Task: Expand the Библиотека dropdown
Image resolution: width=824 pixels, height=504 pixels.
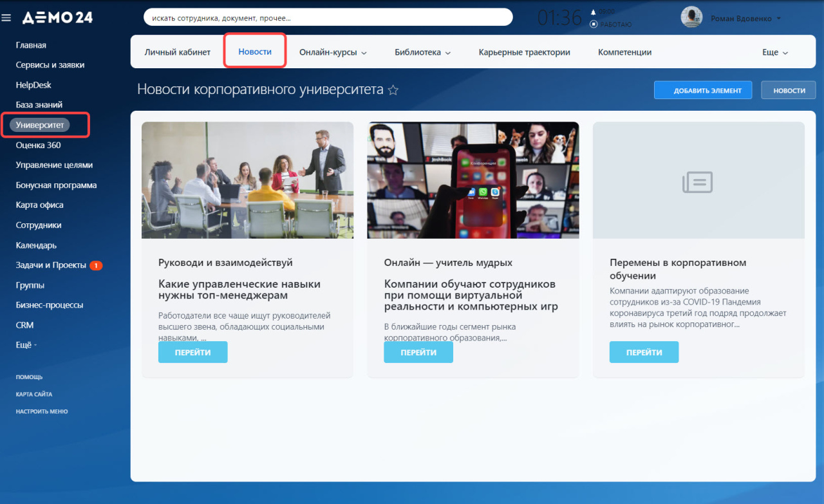Action: click(x=423, y=52)
